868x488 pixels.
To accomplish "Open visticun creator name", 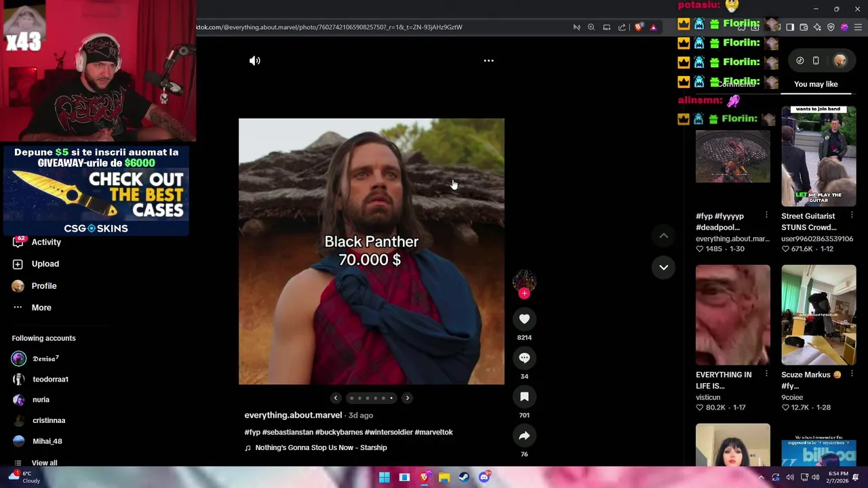I will (x=708, y=397).
